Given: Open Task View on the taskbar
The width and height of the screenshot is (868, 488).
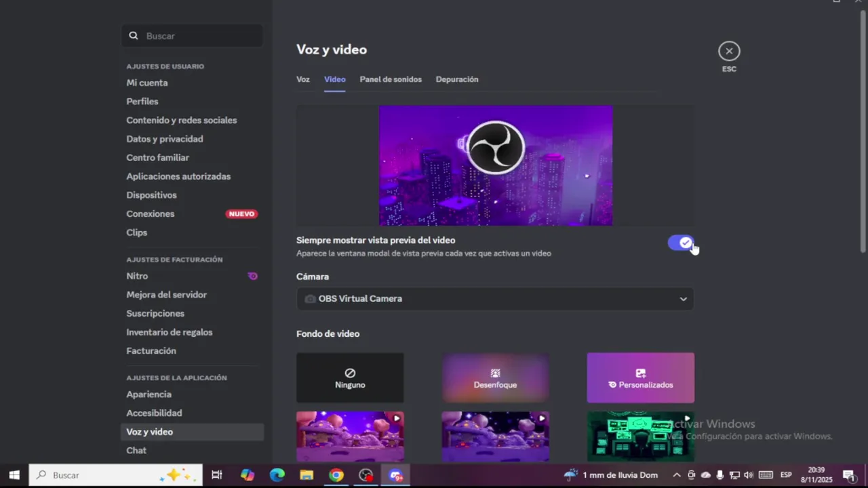Looking at the screenshot, I should click(x=217, y=475).
